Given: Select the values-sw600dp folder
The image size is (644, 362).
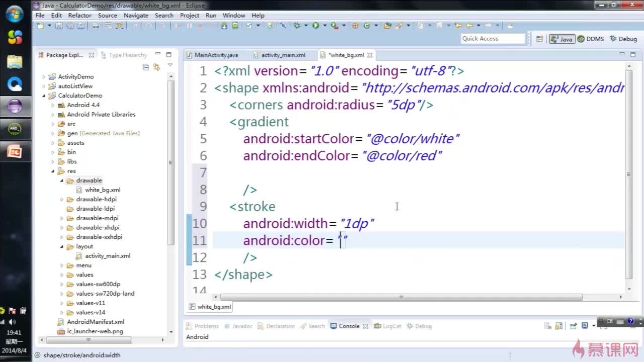Looking at the screenshot, I should (98, 284).
